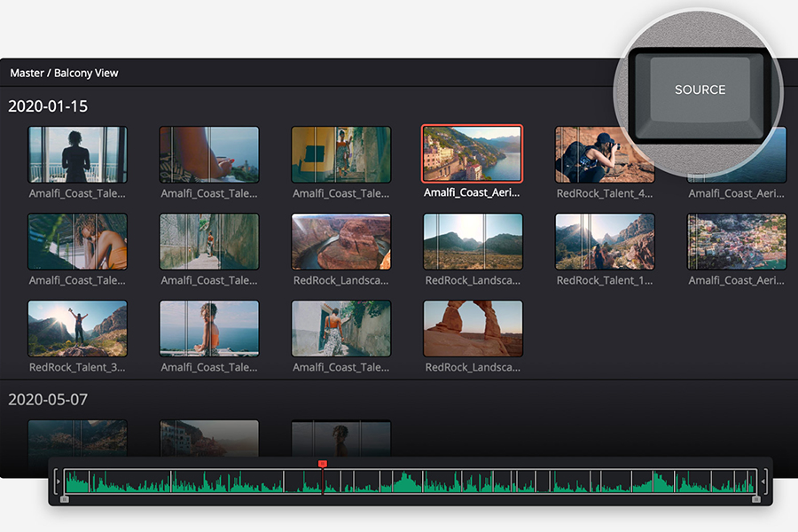Select the clip of woman walking down alley
Screen dimensions: 798x532
[x=209, y=241]
